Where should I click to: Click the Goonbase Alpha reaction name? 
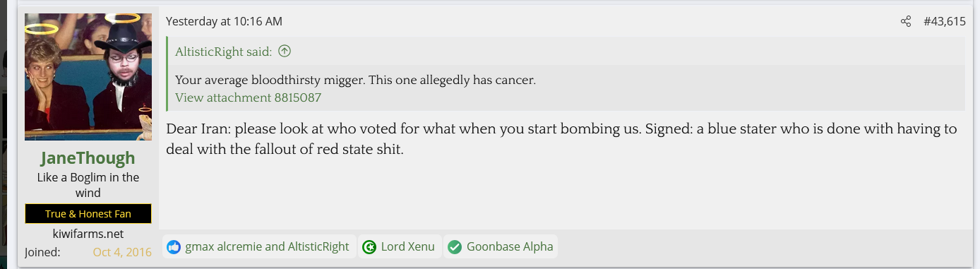click(509, 247)
